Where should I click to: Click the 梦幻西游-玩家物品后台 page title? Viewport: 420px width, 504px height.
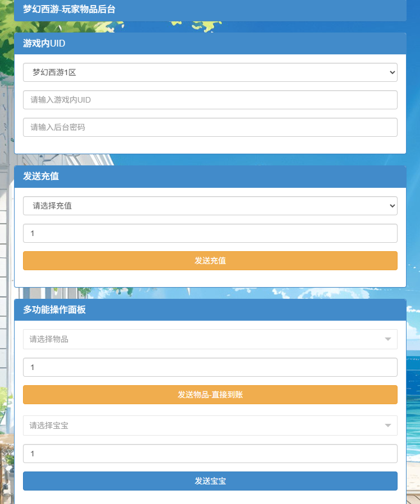[69, 9]
